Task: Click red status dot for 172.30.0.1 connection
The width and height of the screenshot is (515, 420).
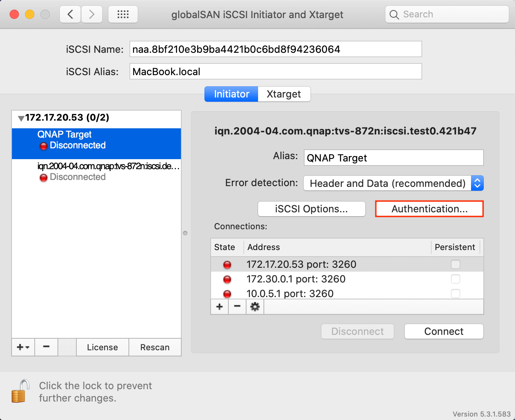Action: coord(227,279)
